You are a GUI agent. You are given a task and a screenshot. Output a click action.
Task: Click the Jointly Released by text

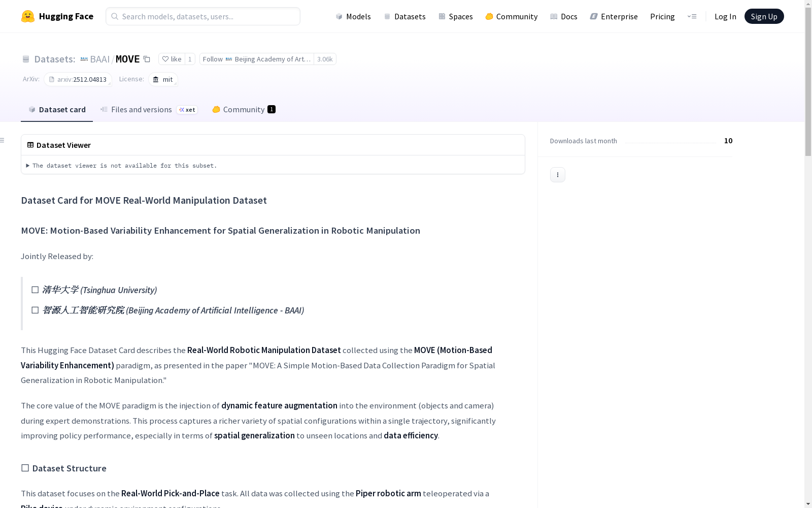pyautogui.click(x=57, y=256)
